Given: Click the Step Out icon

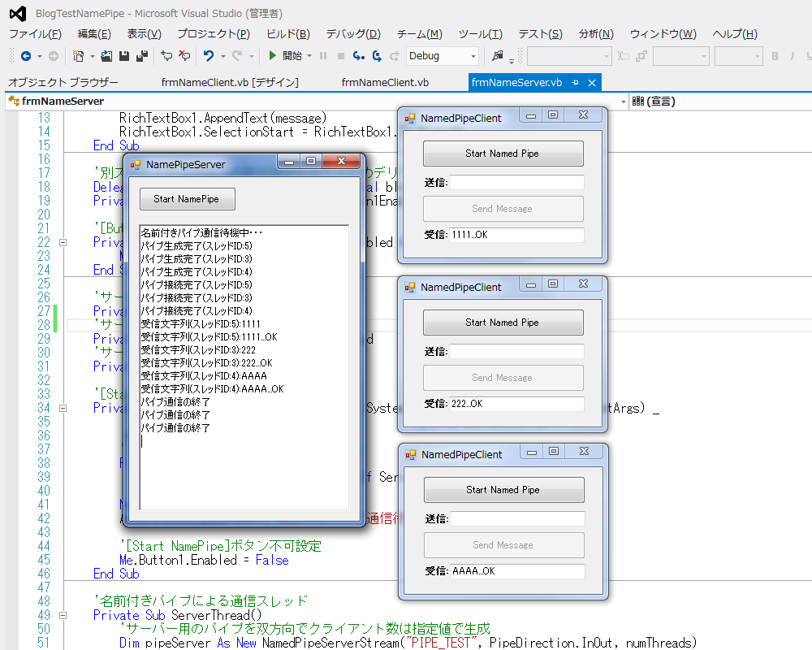Looking at the screenshot, I should coord(395,56).
